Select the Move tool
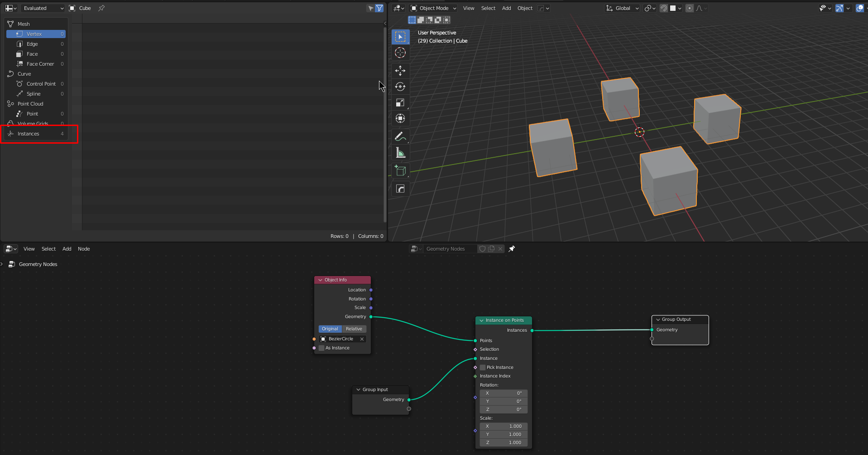 coord(400,70)
